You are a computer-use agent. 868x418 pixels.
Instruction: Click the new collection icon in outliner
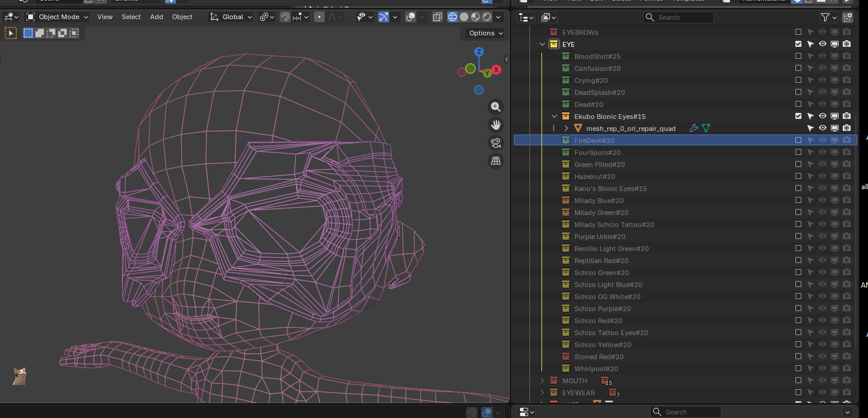[x=847, y=17]
